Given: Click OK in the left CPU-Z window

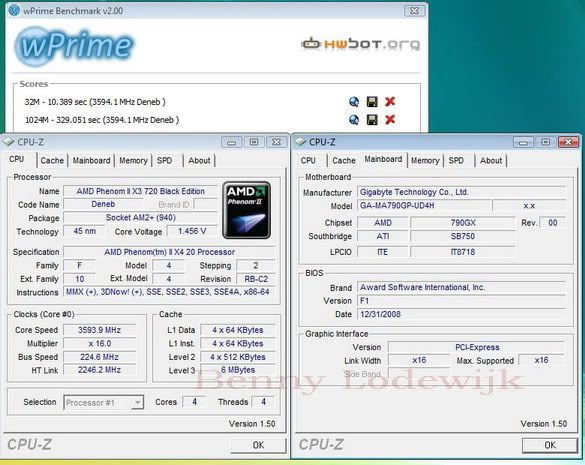Looking at the screenshot, I should click(x=259, y=445).
